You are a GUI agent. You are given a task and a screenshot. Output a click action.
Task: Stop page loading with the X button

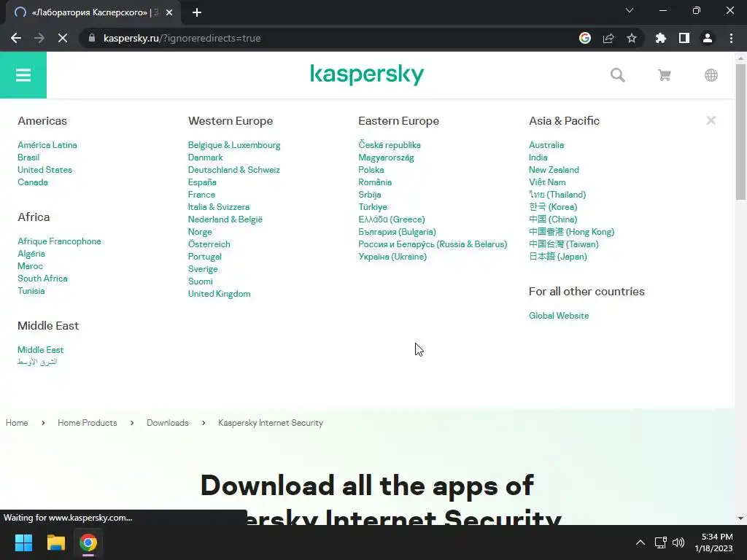click(x=63, y=38)
